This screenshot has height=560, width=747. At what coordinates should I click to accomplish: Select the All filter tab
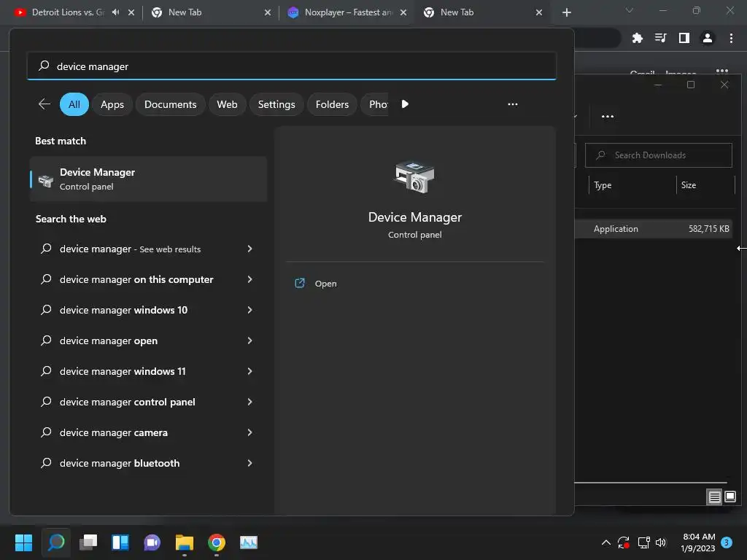point(74,104)
